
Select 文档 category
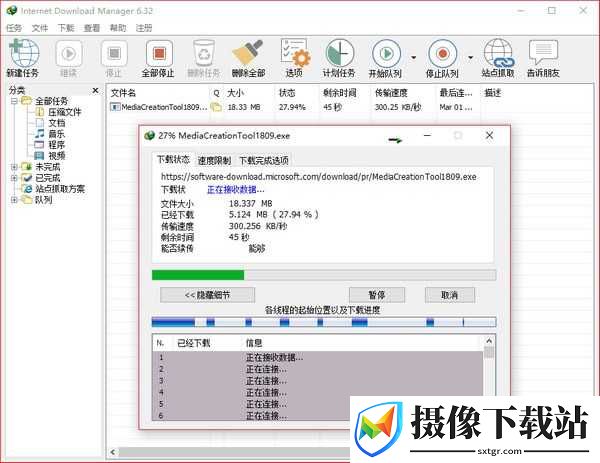[57, 123]
